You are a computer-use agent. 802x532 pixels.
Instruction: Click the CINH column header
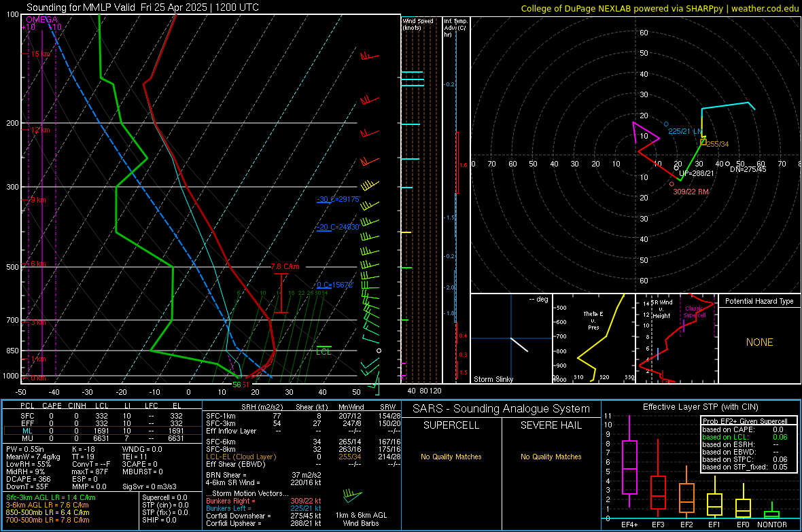[77, 406]
